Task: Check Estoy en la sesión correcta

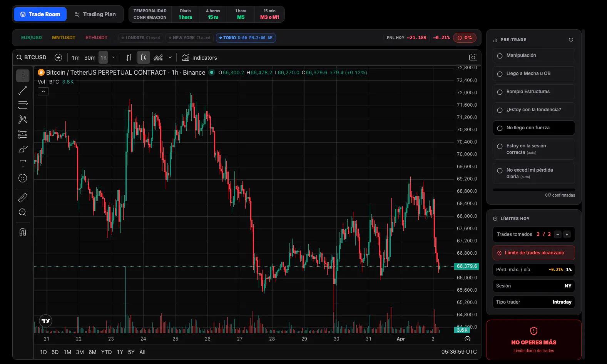Action: click(x=533, y=149)
